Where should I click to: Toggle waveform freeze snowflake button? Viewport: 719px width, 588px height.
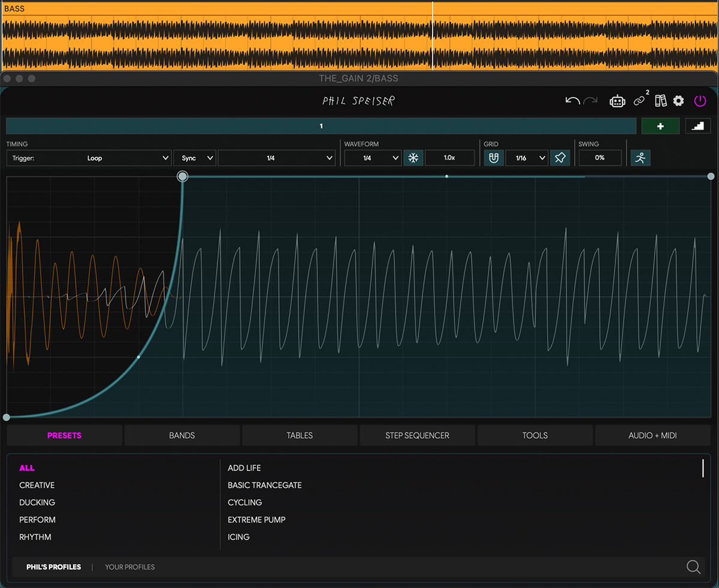pyautogui.click(x=413, y=158)
